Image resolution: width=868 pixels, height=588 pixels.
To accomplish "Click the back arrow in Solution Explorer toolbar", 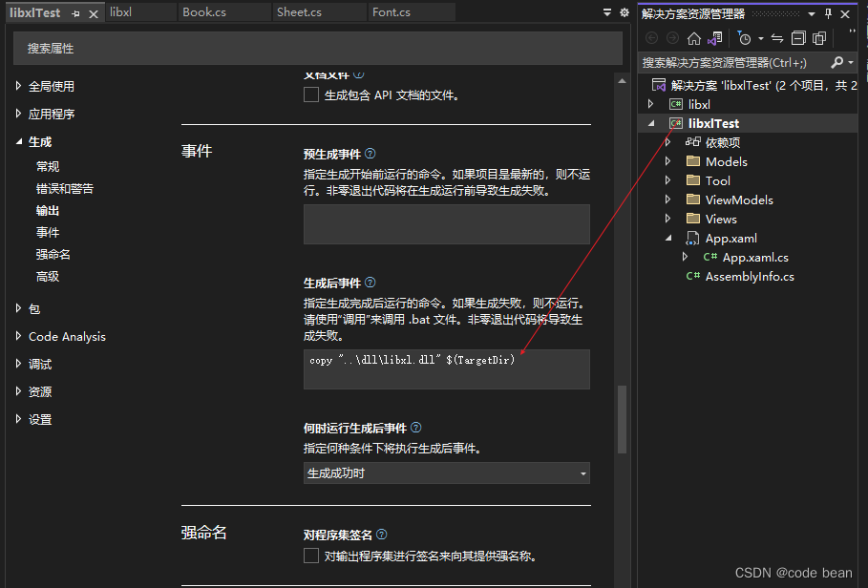I will 652,38.
